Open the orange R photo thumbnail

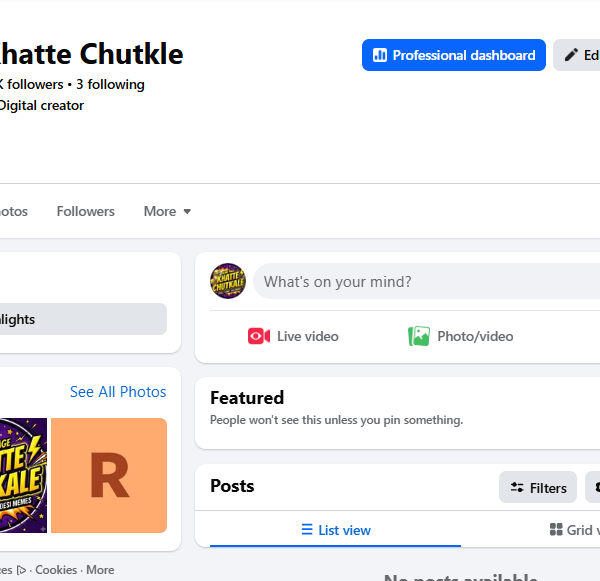(109, 475)
